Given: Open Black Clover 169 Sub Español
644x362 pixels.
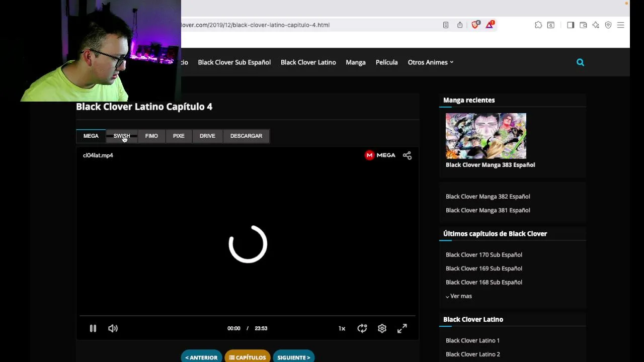Looking at the screenshot, I should [x=484, y=268].
